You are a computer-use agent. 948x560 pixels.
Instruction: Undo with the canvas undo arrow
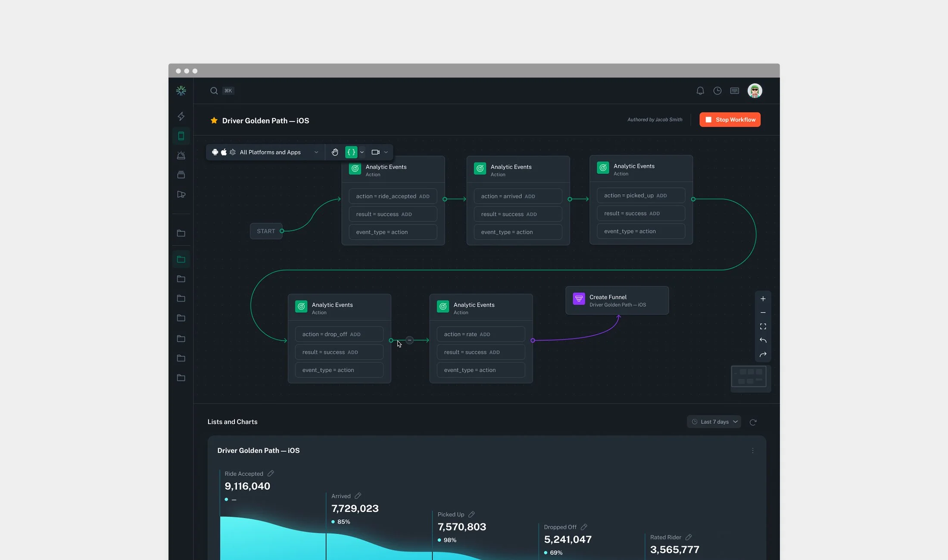point(763,340)
